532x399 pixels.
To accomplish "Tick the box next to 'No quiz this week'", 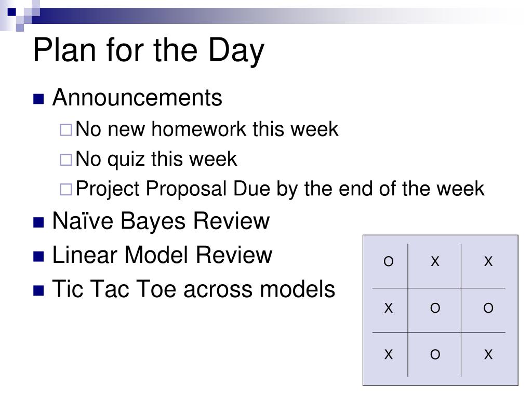I will [65, 160].
